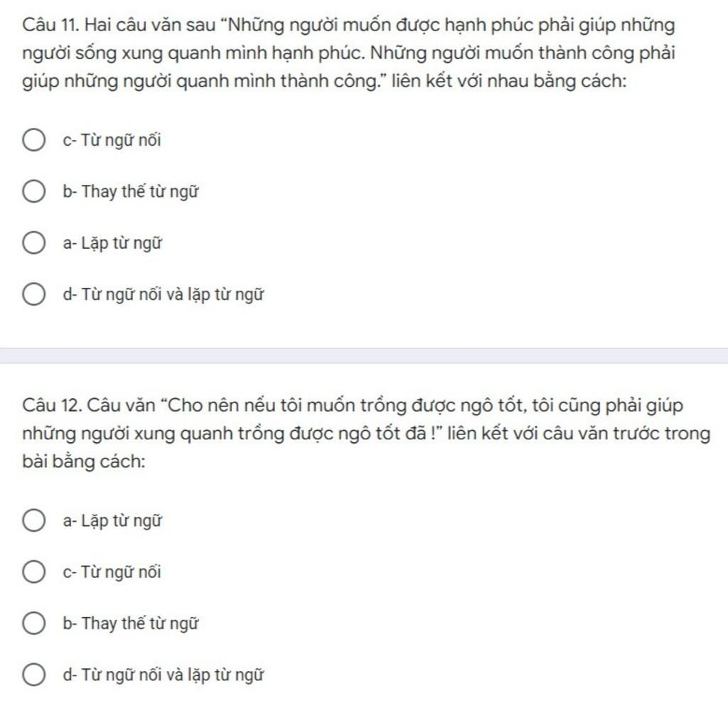Mark "a- Lặp từ ngữ" radio in Câu 11
728x718 pixels.
click(x=34, y=243)
